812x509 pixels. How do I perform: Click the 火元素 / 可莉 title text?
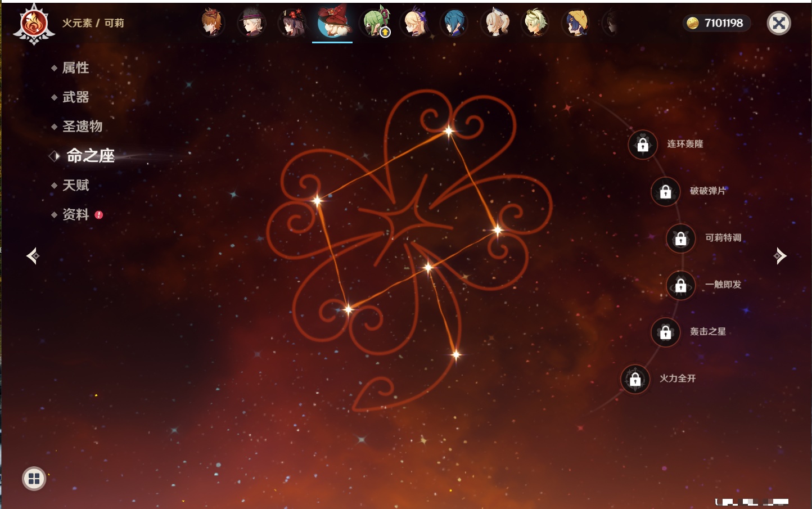click(93, 23)
